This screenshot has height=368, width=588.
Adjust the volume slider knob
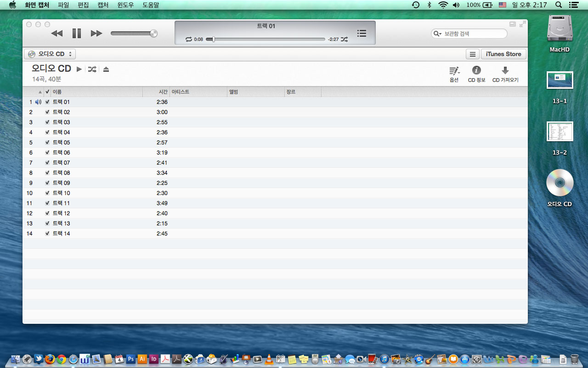[x=153, y=33]
